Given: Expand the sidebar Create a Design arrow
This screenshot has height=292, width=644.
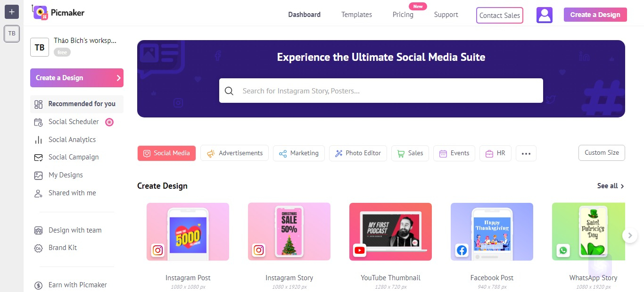Looking at the screenshot, I should click(118, 78).
